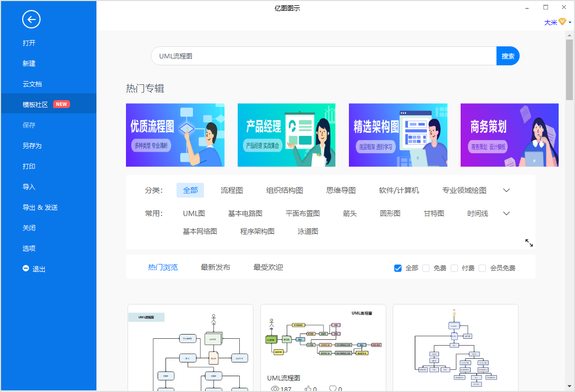Open the 产品经理 album banner
Image resolution: width=575 pixels, height=392 pixels.
tap(286, 135)
